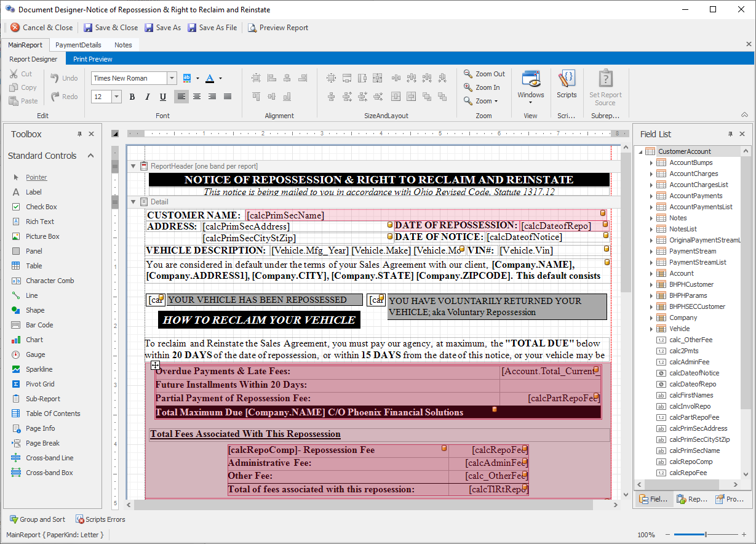Choose the Picture Box control
This screenshot has width=756, height=544.
[42, 236]
